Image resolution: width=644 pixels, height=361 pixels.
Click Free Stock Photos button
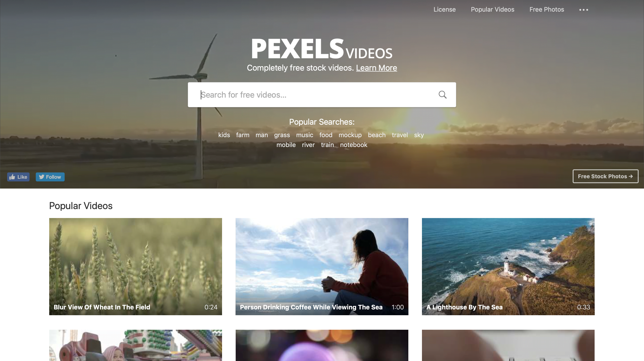click(605, 176)
